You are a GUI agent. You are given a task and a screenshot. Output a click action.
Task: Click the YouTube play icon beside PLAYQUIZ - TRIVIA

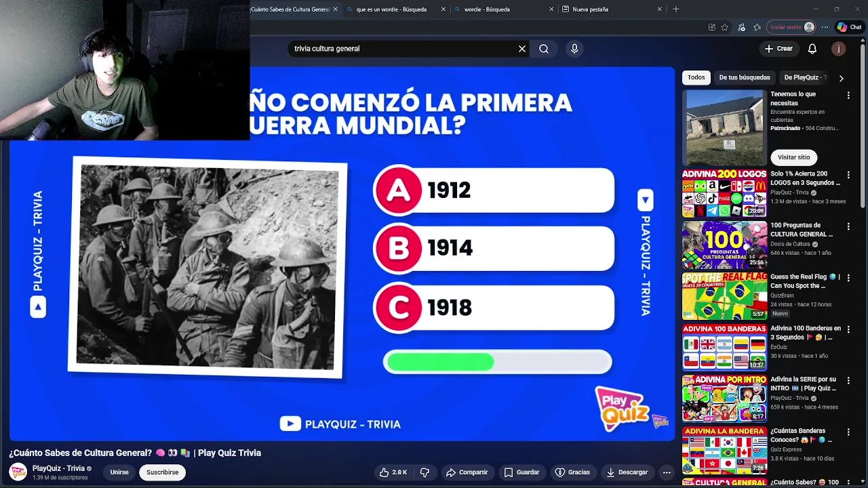click(x=290, y=424)
